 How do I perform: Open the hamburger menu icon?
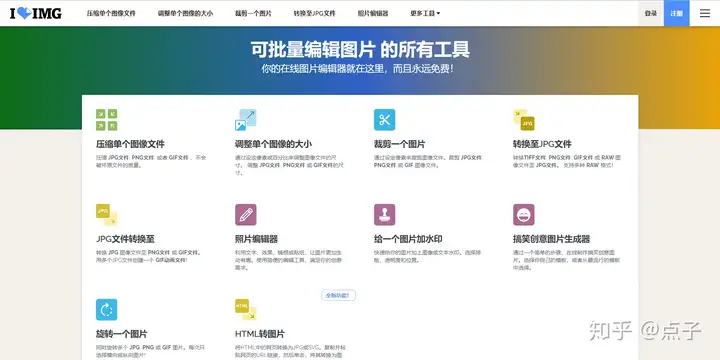704,13
